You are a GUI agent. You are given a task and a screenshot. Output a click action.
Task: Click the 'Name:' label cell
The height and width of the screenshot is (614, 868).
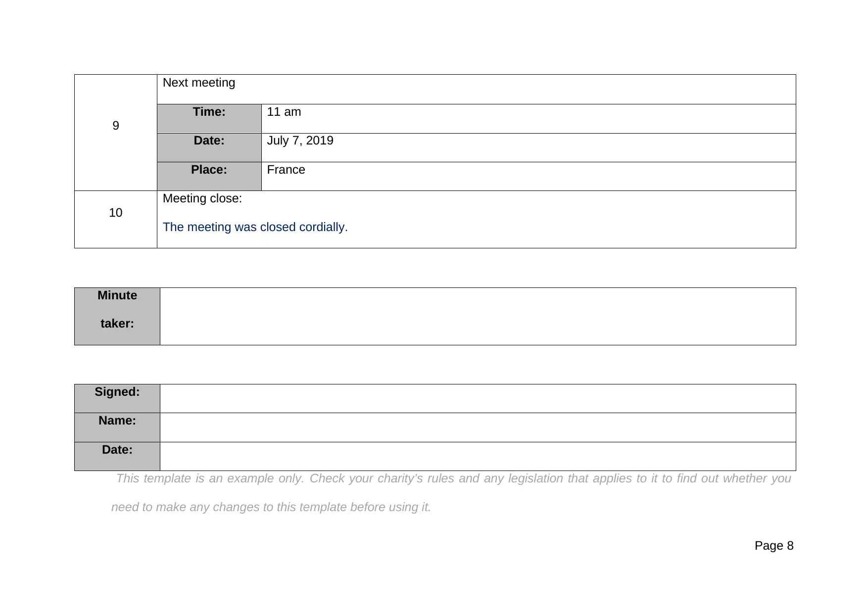point(117,427)
